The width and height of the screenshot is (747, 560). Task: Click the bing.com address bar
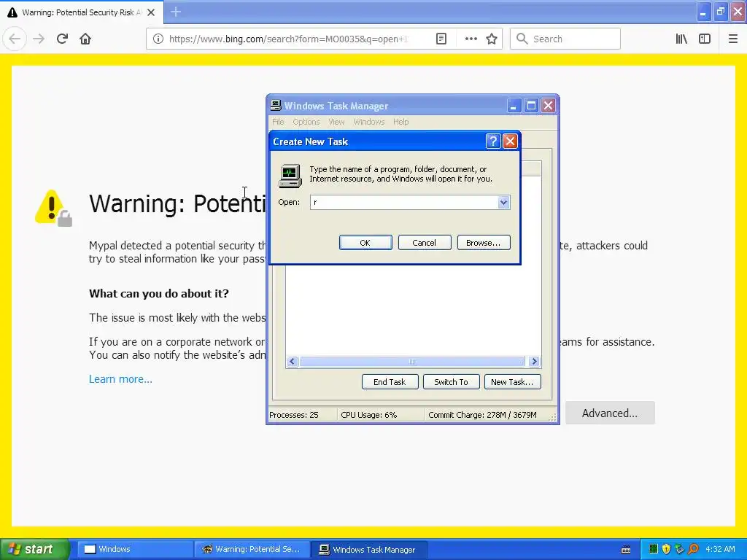click(288, 39)
